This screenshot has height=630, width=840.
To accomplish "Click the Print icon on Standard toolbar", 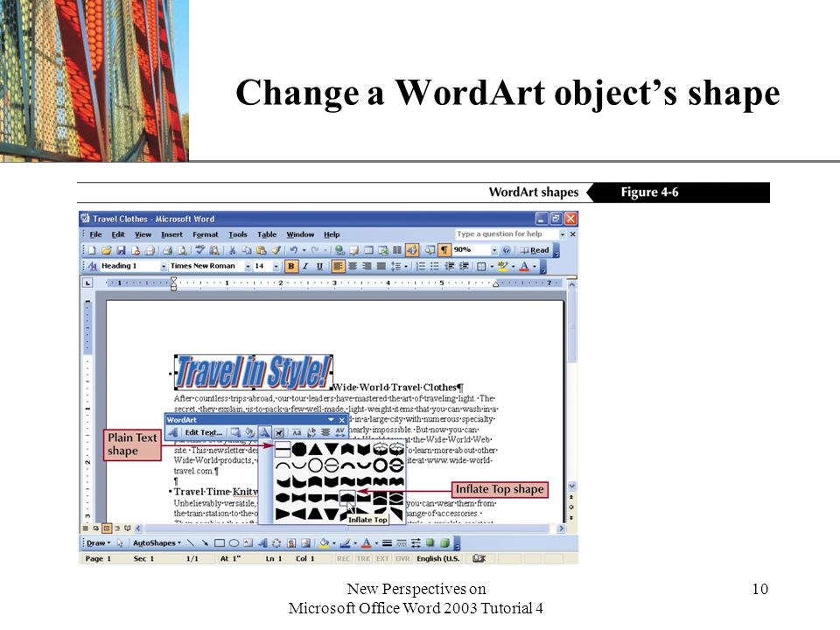I will tap(167, 250).
